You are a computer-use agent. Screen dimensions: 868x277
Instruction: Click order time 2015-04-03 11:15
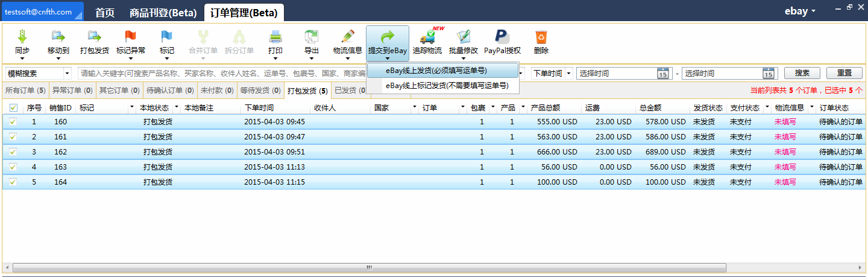(x=274, y=182)
